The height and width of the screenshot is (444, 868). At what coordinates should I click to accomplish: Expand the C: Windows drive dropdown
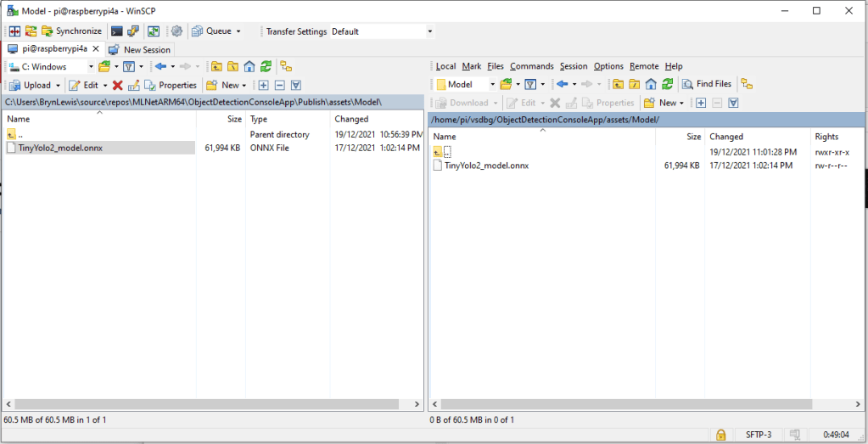tap(91, 66)
